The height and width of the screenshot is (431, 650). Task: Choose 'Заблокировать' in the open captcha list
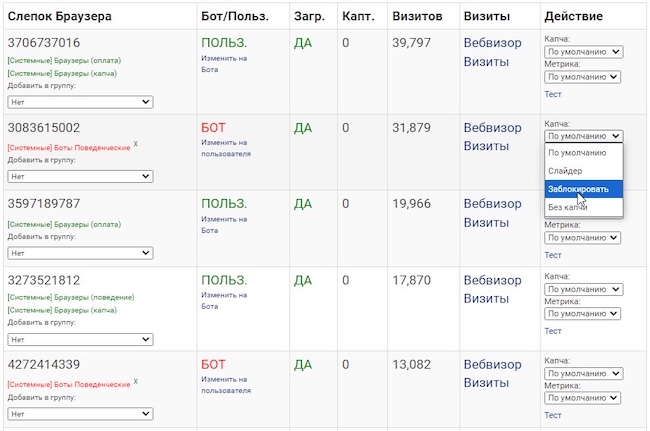pos(584,188)
